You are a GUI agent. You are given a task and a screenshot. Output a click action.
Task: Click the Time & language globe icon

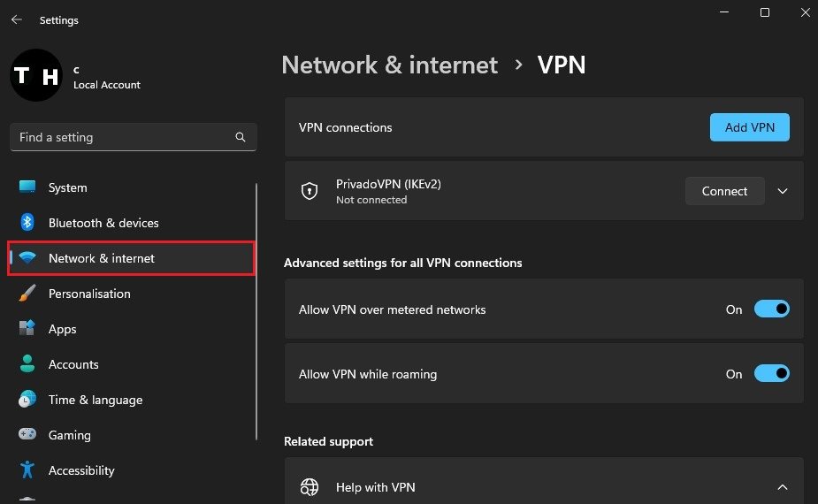[27, 400]
